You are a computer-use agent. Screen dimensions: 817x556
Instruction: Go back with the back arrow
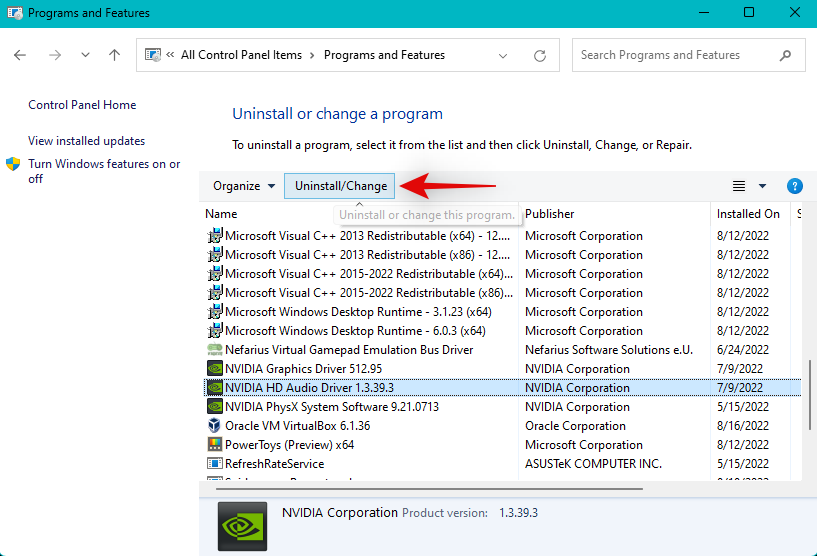point(20,55)
